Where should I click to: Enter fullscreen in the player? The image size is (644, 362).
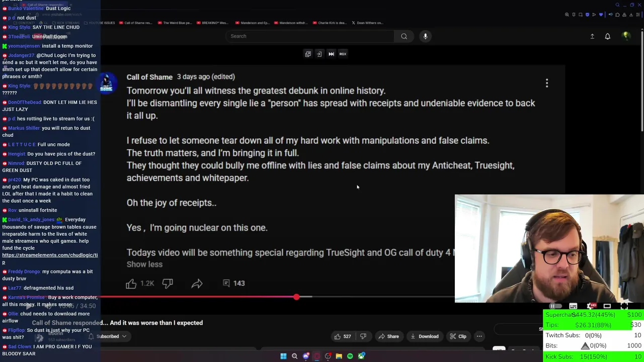624,306
